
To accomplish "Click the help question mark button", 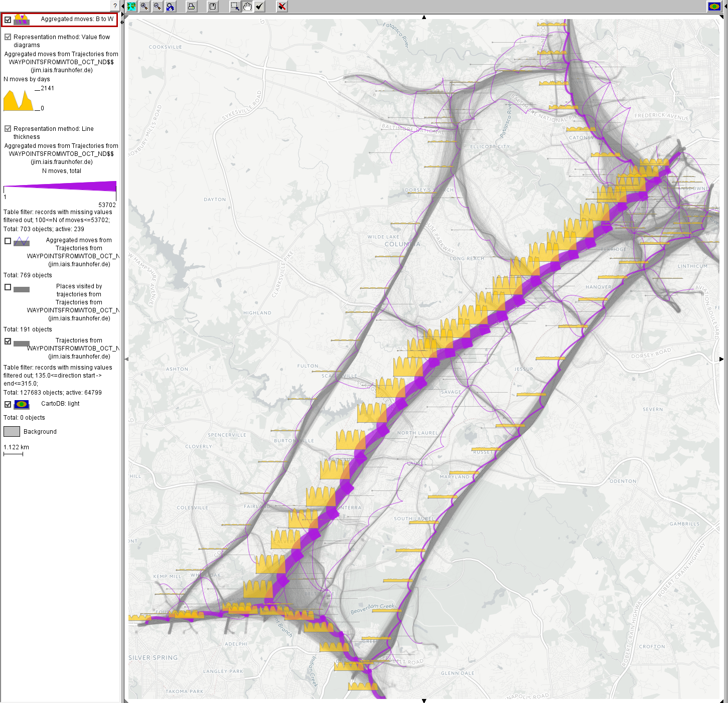I will (115, 6).
